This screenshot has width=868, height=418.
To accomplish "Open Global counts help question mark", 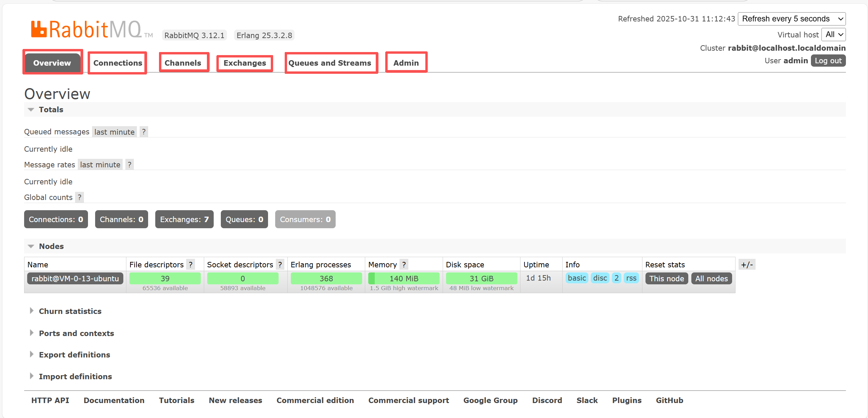I will [x=79, y=197].
